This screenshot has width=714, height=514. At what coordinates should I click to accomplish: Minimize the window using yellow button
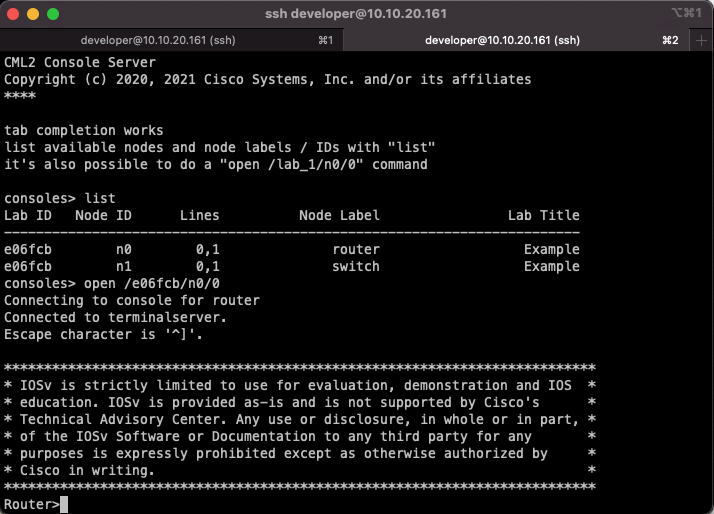point(33,14)
